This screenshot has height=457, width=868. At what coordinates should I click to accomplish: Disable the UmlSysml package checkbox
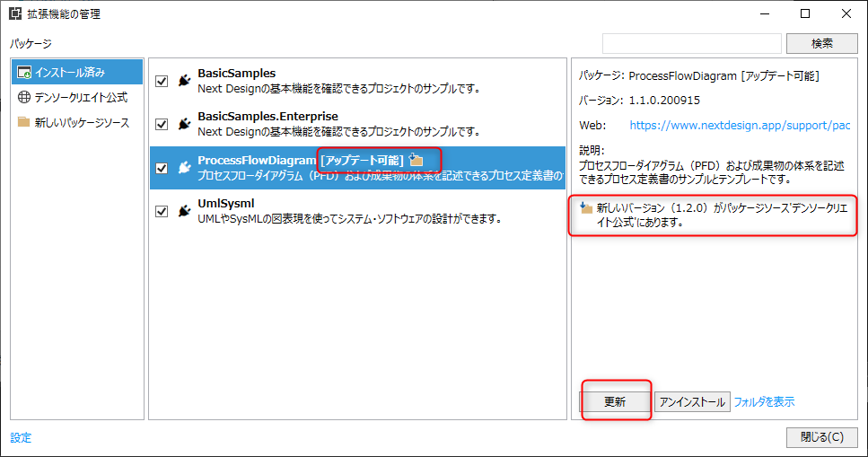[162, 212]
